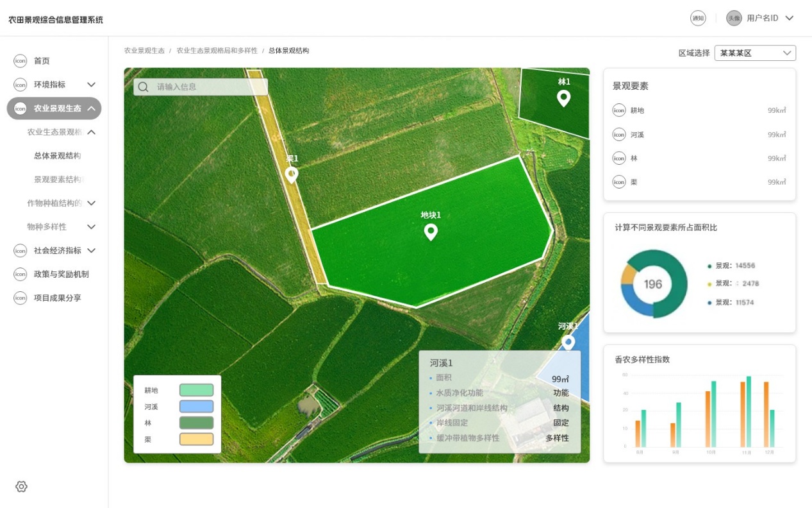Click the 通知 notification icon

pos(698,19)
